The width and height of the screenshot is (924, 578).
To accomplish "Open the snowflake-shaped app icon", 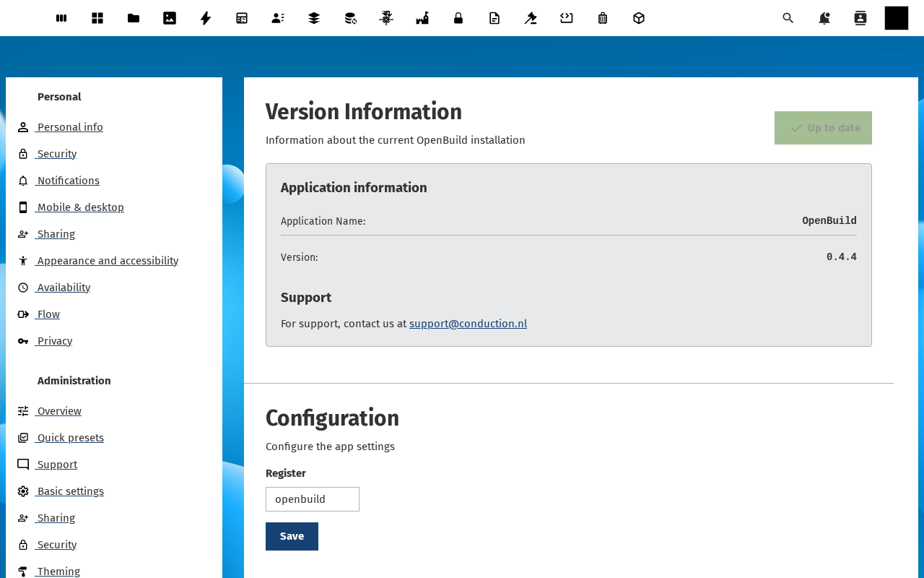I will click(x=386, y=18).
